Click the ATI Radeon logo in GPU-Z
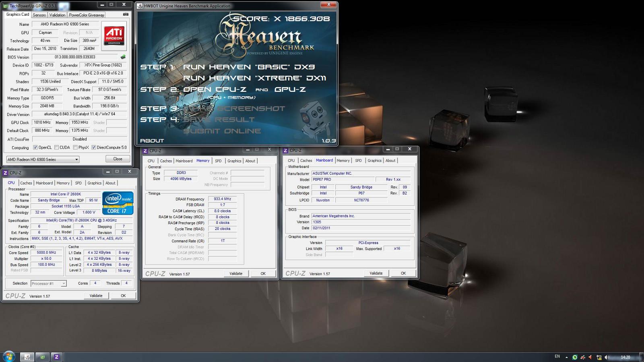Screen dimensions: 644x362 (114, 35)
